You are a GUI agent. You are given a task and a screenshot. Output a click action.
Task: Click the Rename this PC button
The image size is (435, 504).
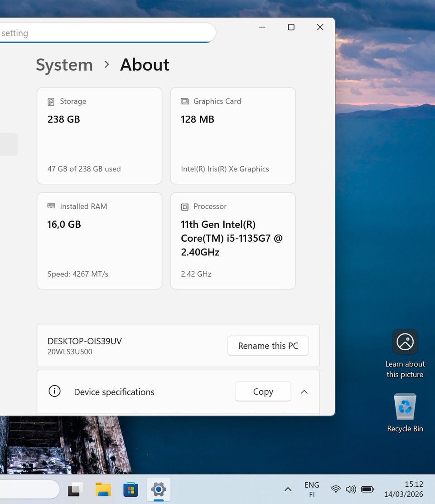click(x=268, y=346)
